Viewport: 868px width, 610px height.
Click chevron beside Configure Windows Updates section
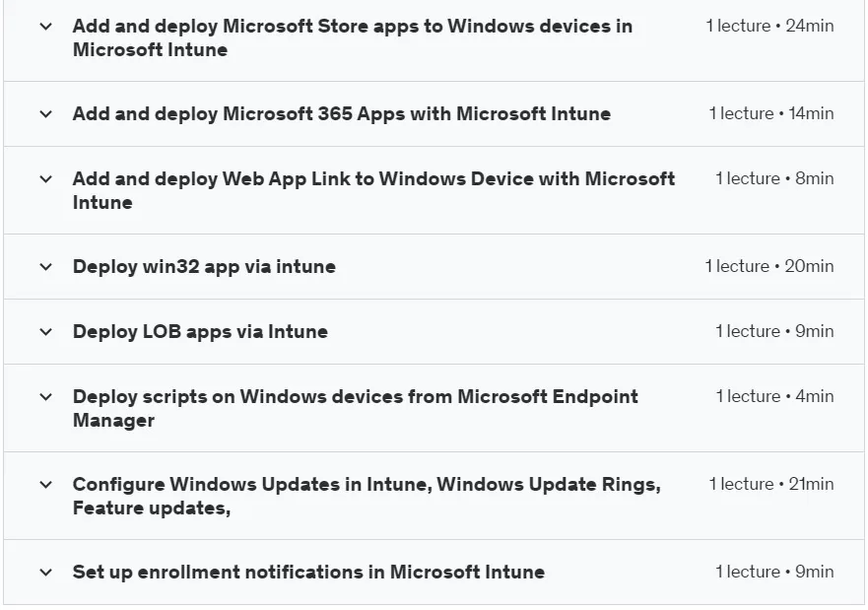pos(46,485)
